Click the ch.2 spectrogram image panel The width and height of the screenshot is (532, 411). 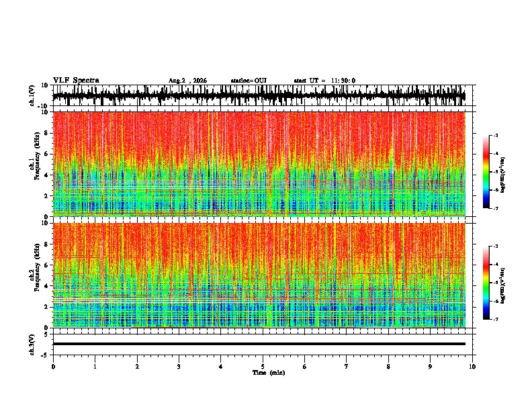(259, 275)
